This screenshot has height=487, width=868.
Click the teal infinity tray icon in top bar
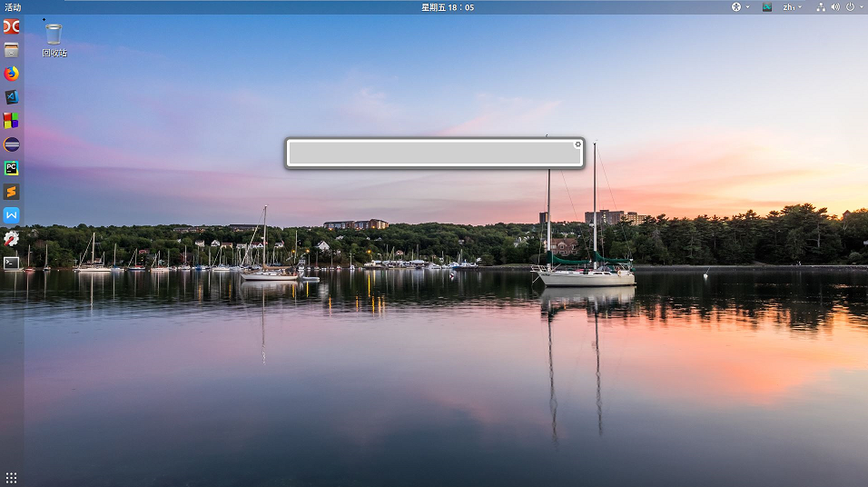coord(766,7)
